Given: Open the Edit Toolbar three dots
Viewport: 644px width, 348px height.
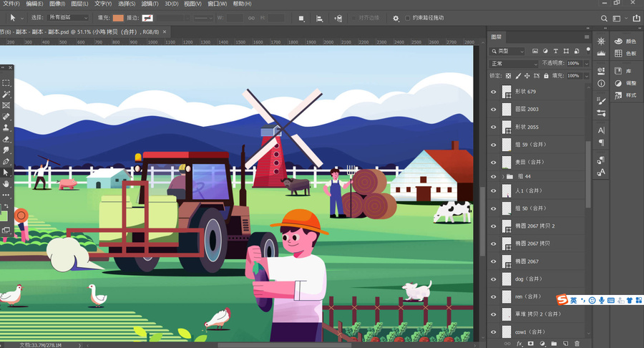Looking at the screenshot, I should [x=6, y=195].
